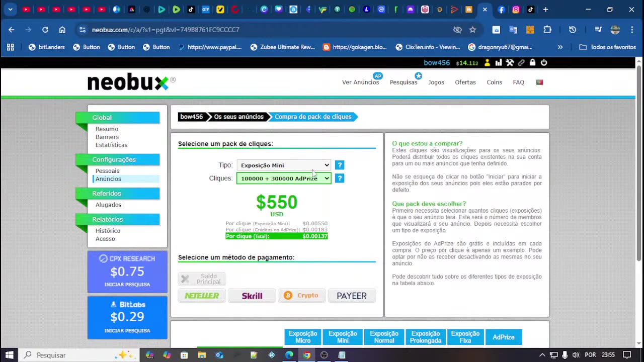The width and height of the screenshot is (644, 362).
Task: Click the padlock security icon
Action: click(x=532, y=63)
